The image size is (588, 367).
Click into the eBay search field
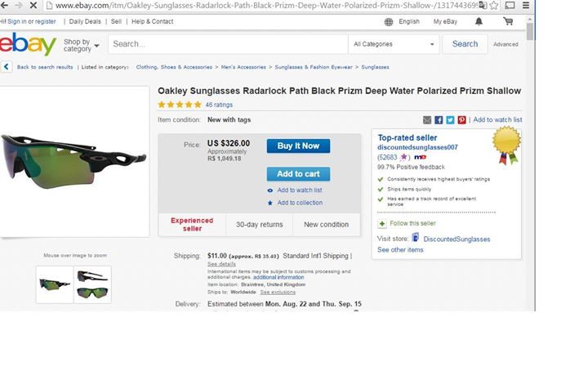tap(229, 44)
